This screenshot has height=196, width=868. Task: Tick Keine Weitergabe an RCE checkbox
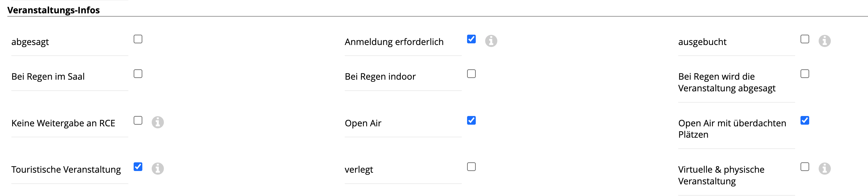(138, 121)
